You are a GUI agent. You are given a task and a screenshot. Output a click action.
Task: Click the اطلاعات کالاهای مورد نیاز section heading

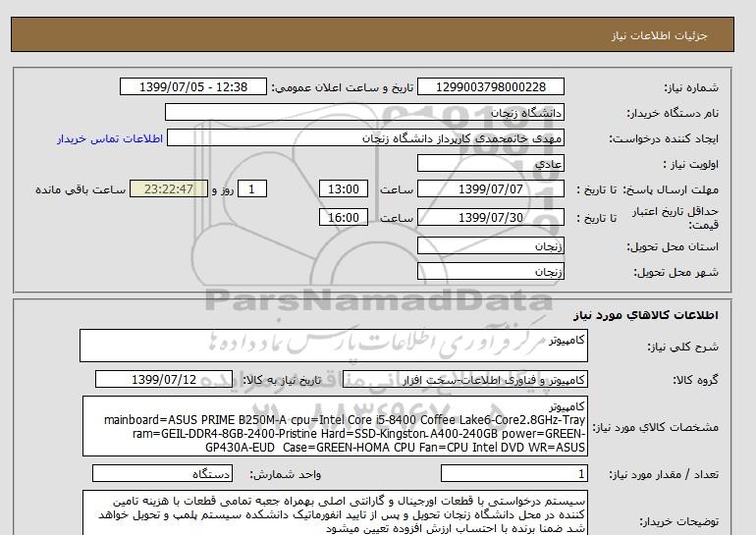click(x=646, y=315)
